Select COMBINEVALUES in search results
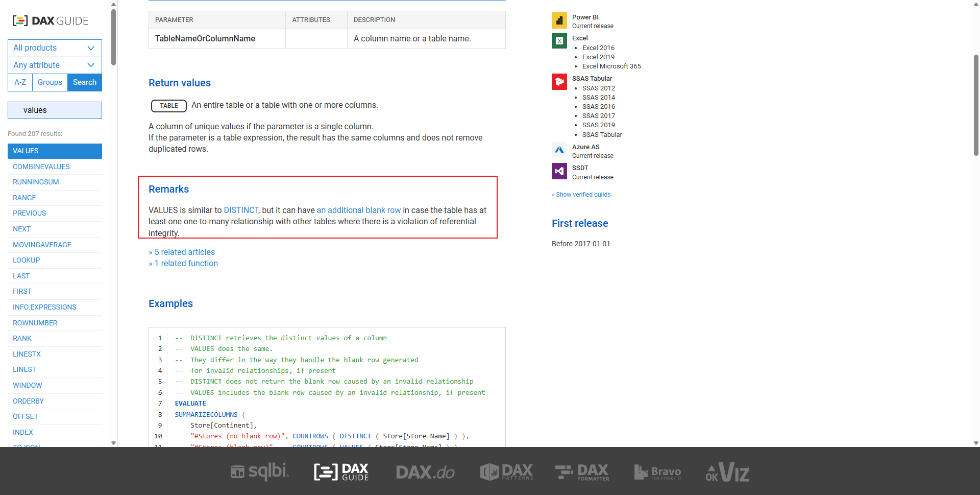Viewport: 980px width, 495px height. 55,167
